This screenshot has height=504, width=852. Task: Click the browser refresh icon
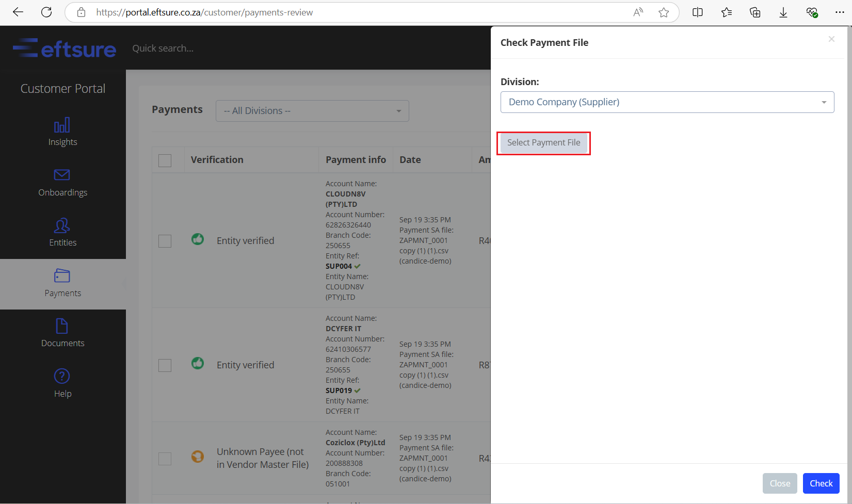(46, 12)
